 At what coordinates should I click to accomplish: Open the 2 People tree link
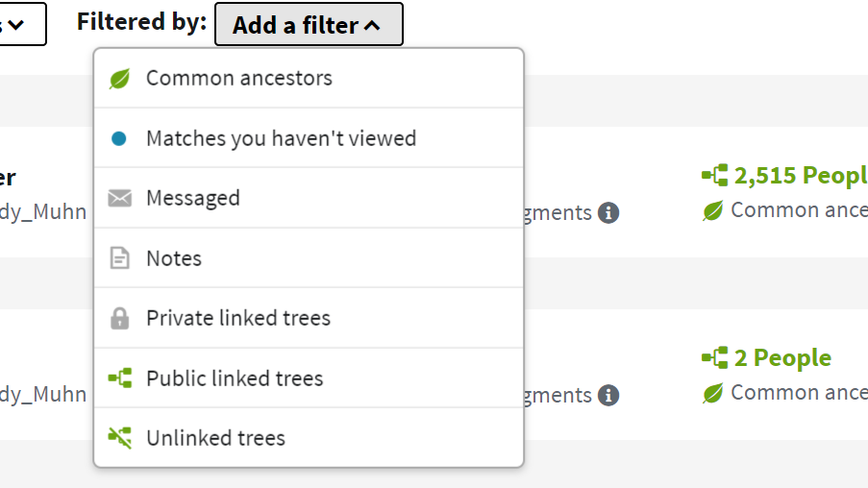[782, 358]
